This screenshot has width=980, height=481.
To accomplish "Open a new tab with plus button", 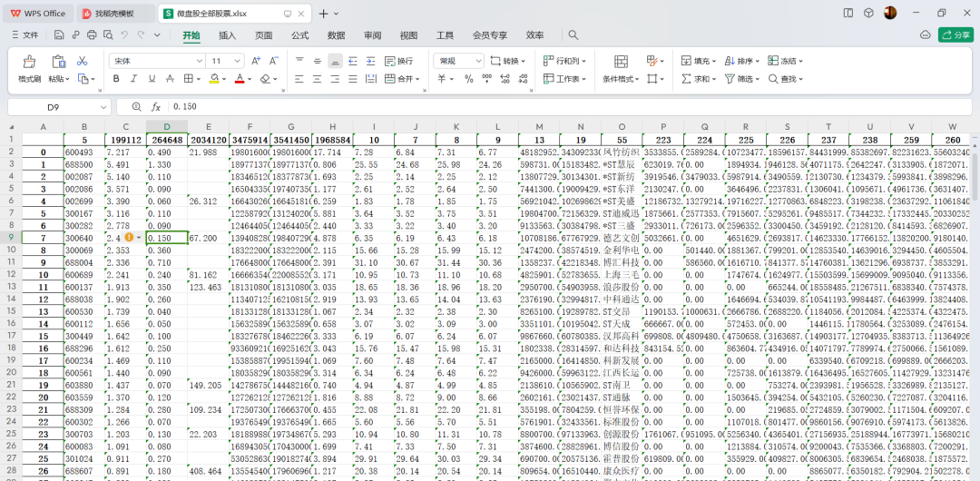I will pyautogui.click(x=323, y=13).
